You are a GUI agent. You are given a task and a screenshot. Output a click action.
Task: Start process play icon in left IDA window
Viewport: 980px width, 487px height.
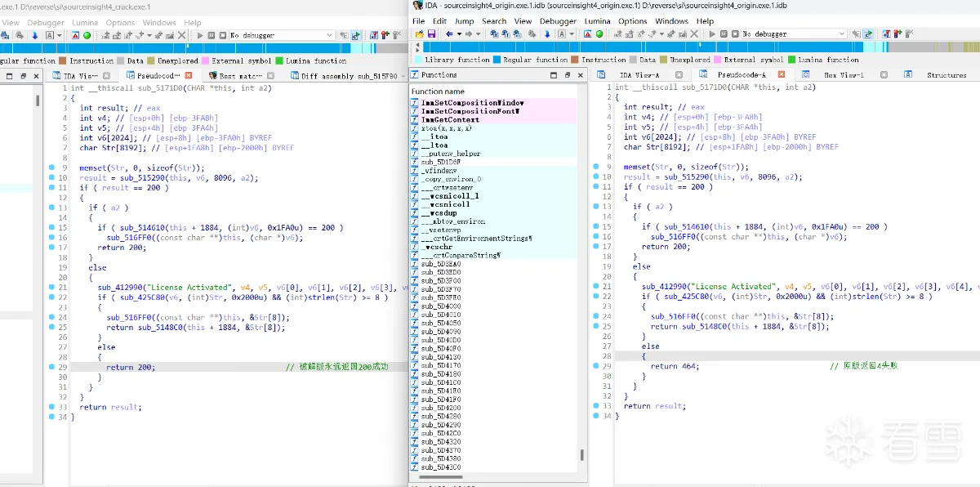point(200,35)
